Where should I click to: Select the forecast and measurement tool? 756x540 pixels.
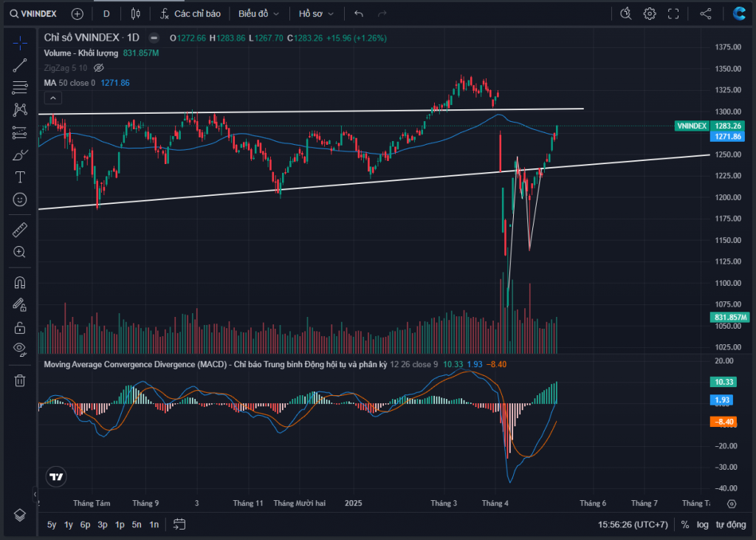(x=20, y=133)
